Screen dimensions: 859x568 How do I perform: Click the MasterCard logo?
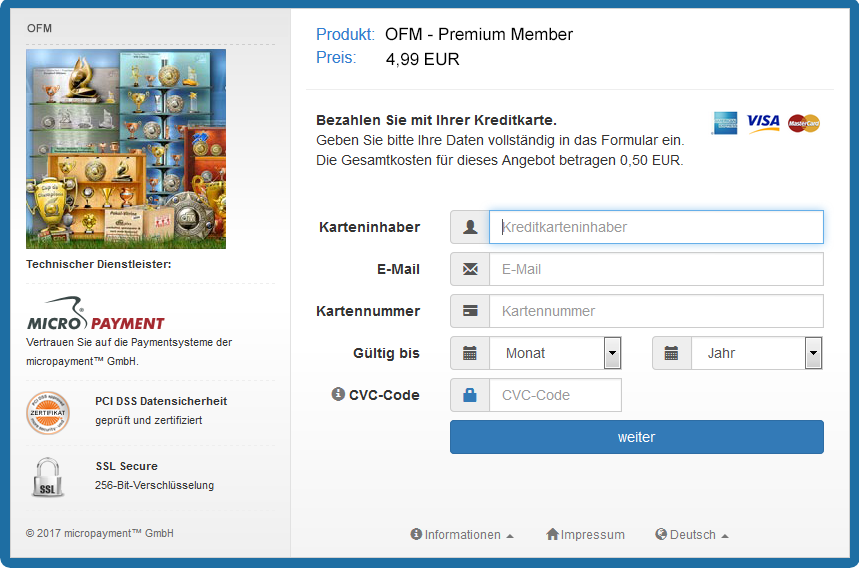[x=804, y=123]
